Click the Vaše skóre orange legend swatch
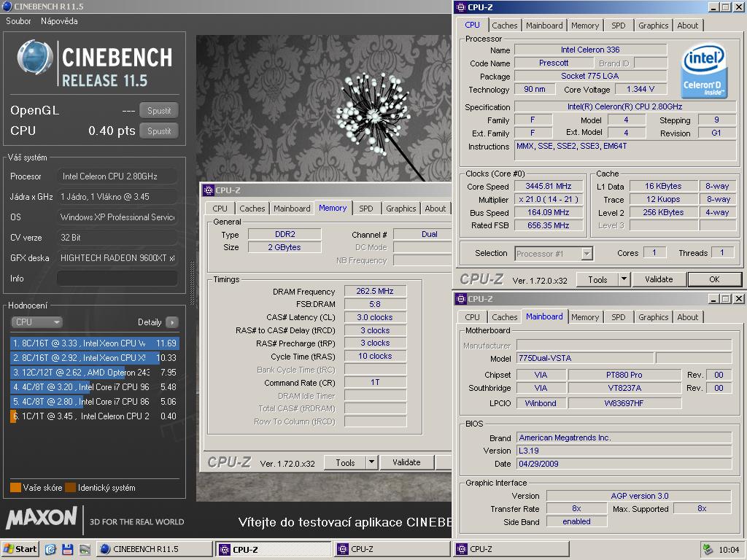The height and width of the screenshot is (560, 747). [15, 488]
